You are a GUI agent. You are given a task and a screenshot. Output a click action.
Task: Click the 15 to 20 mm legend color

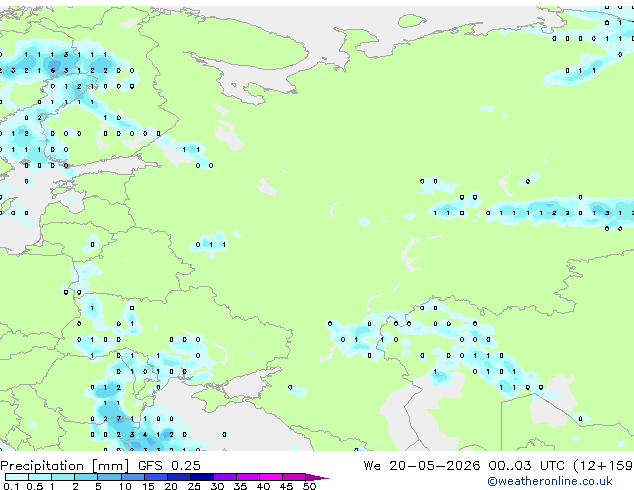155,477
